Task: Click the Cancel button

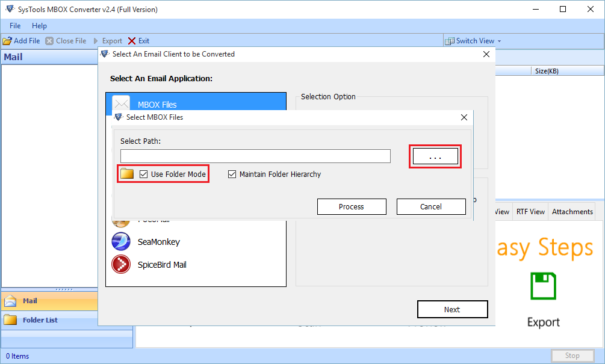Action: (x=431, y=207)
